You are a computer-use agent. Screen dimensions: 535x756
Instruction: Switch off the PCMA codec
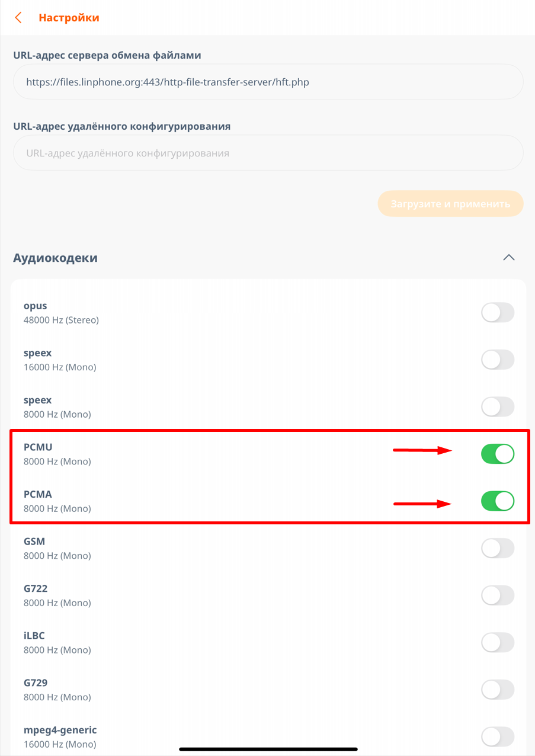coord(497,501)
